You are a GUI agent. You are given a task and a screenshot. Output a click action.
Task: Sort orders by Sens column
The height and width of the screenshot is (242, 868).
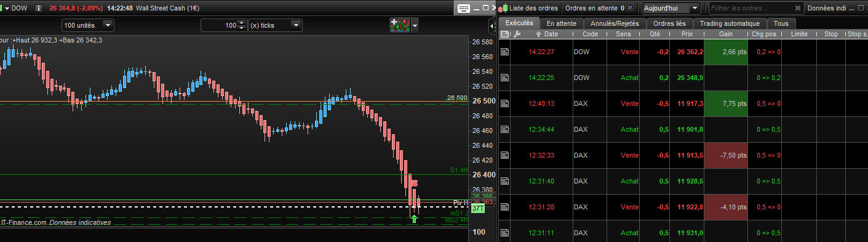click(x=623, y=34)
